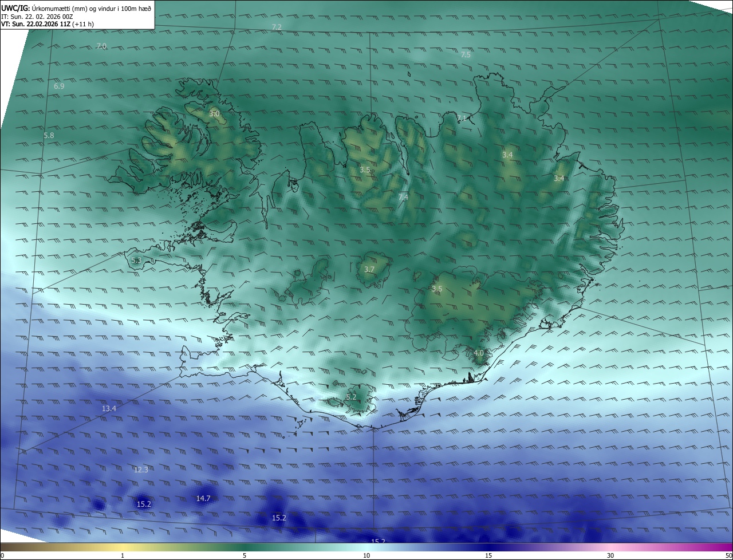Select the 5.2 value near the south coast

point(351,397)
